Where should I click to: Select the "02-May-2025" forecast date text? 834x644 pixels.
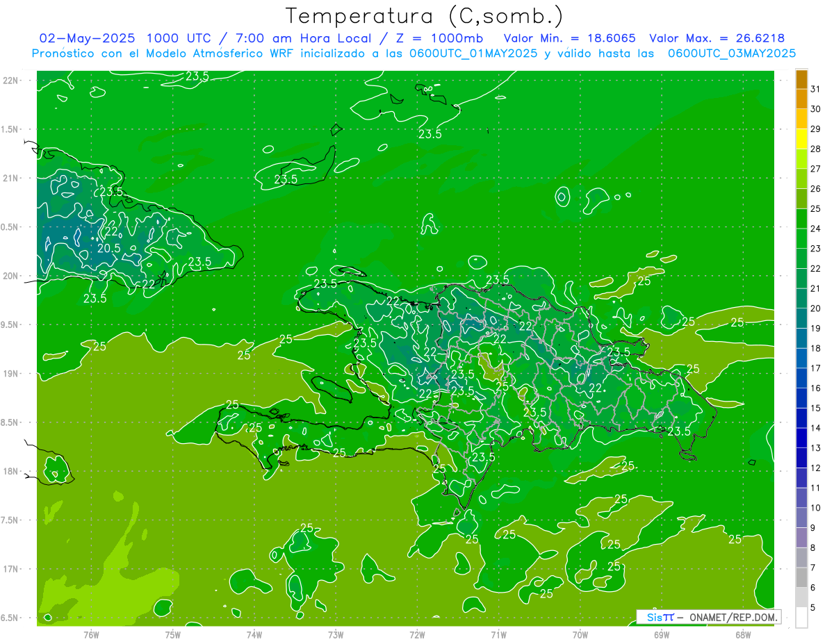point(87,38)
